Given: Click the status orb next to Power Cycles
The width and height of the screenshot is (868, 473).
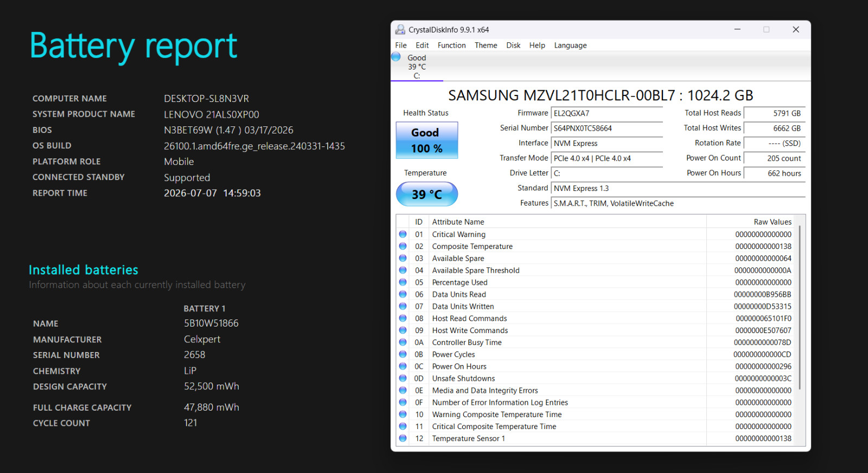Looking at the screenshot, I should [403, 354].
